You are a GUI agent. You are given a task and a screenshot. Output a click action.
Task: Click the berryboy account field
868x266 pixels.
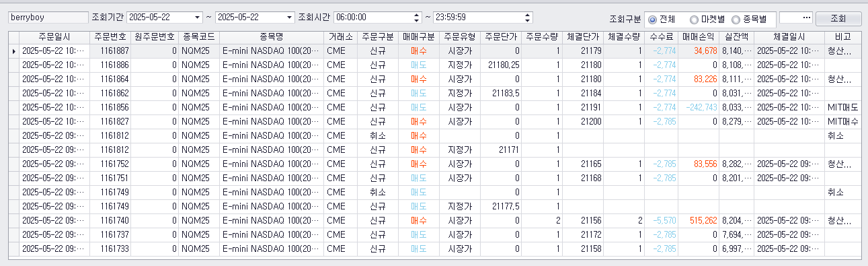pos(48,17)
